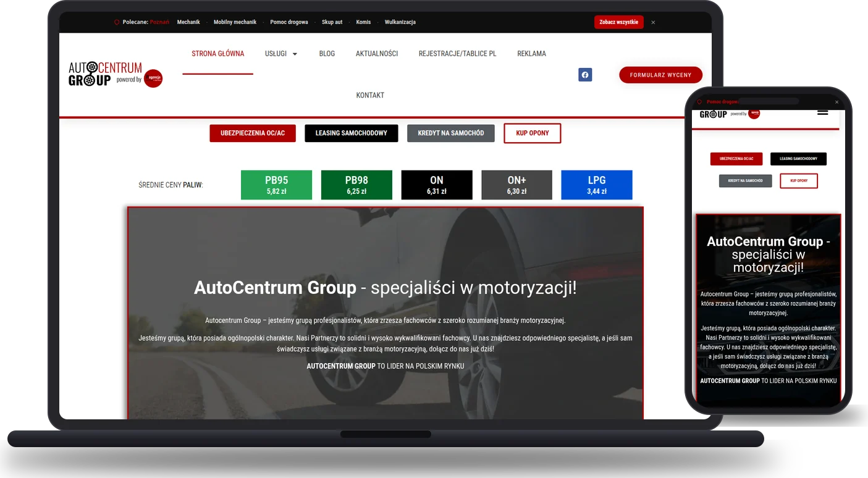This screenshot has width=868, height=478.
Task: Open the Komis link in the top bar
Action: tap(364, 22)
